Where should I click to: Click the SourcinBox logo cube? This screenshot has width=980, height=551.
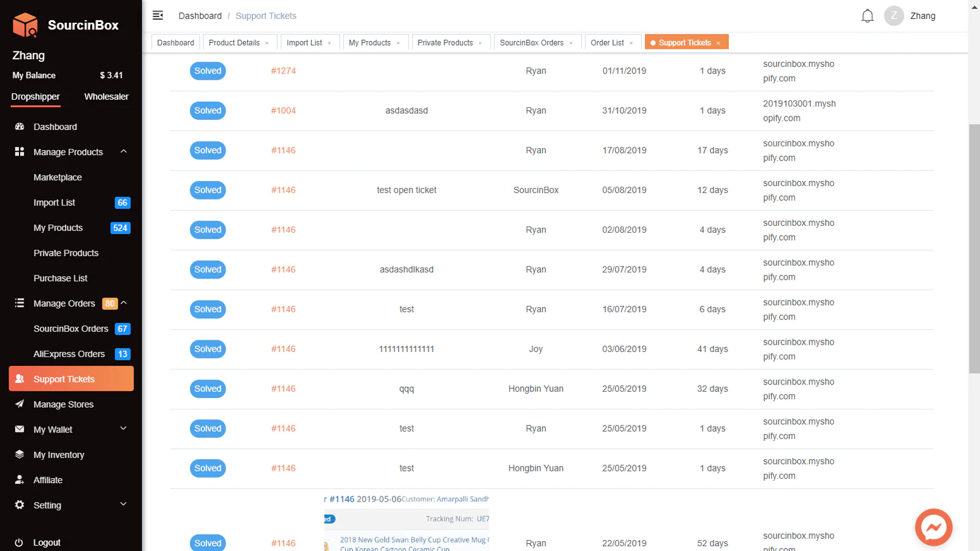coord(26,25)
